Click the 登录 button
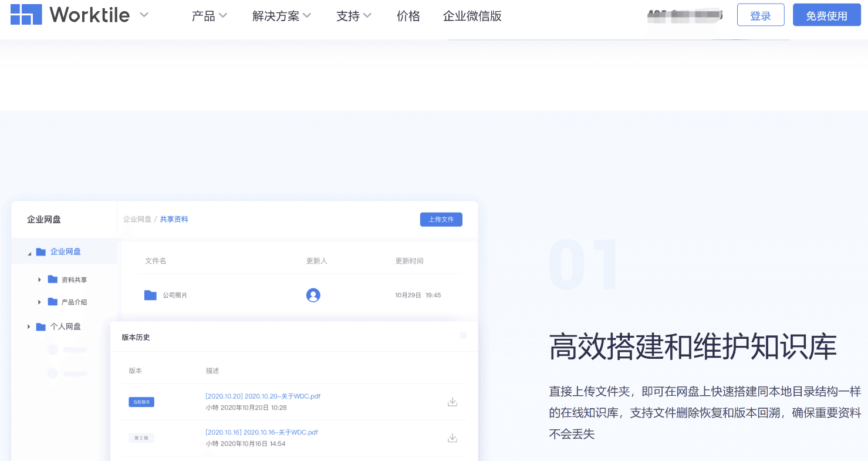The image size is (868, 461). [x=761, y=15]
